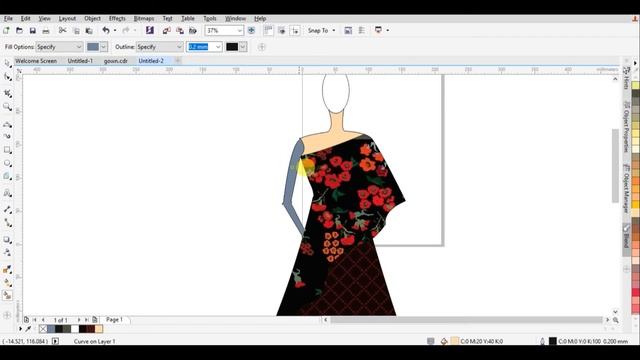Viewport: 640px width, 360px height.
Task: Click the Print icon
Action: click(x=46, y=31)
